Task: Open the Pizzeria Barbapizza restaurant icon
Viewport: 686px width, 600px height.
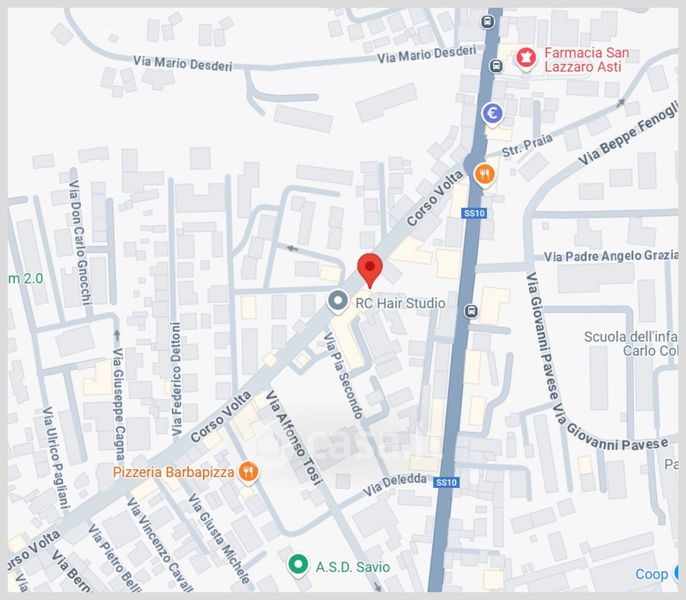Action: click(248, 472)
